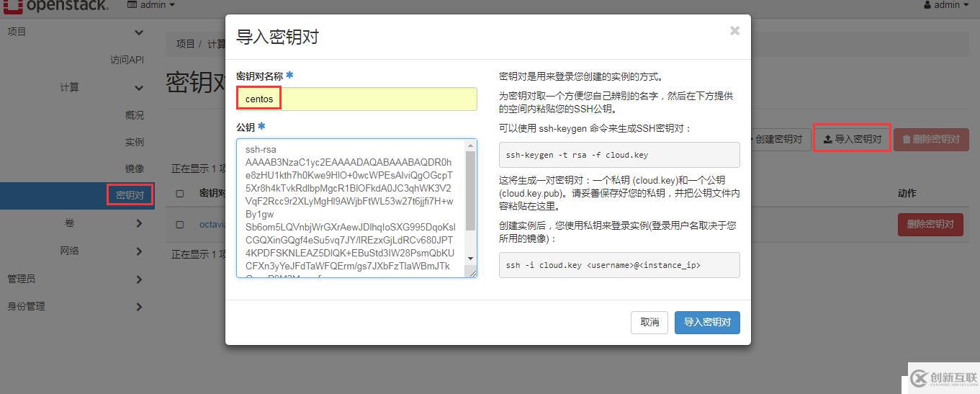Click the 密钥对名称 field label
Screen dimensions: 980x394
[x=259, y=76]
